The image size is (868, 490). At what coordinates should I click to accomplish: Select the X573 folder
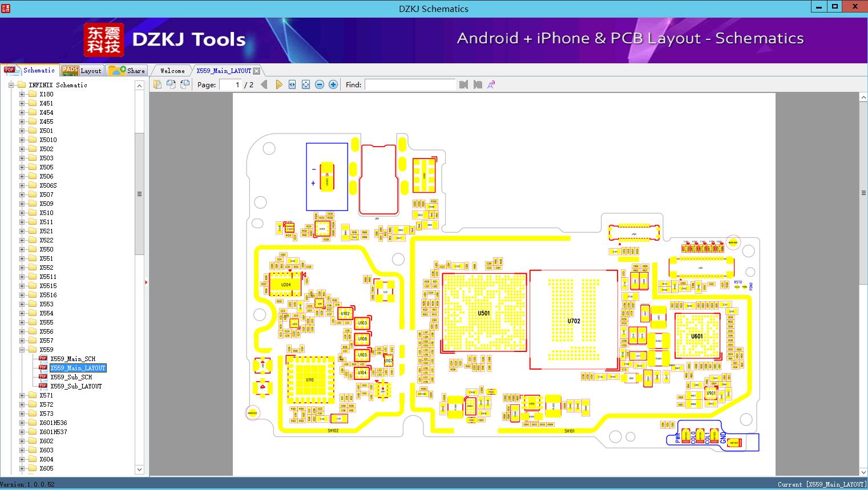tap(46, 414)
